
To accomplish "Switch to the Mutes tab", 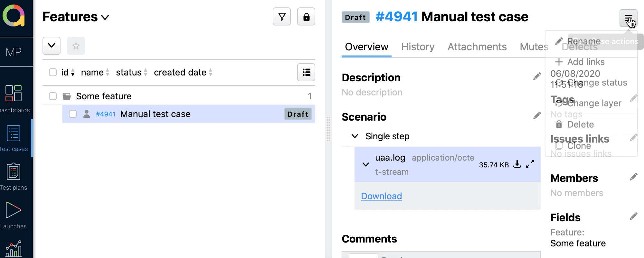I will click(x=534, y=47).
